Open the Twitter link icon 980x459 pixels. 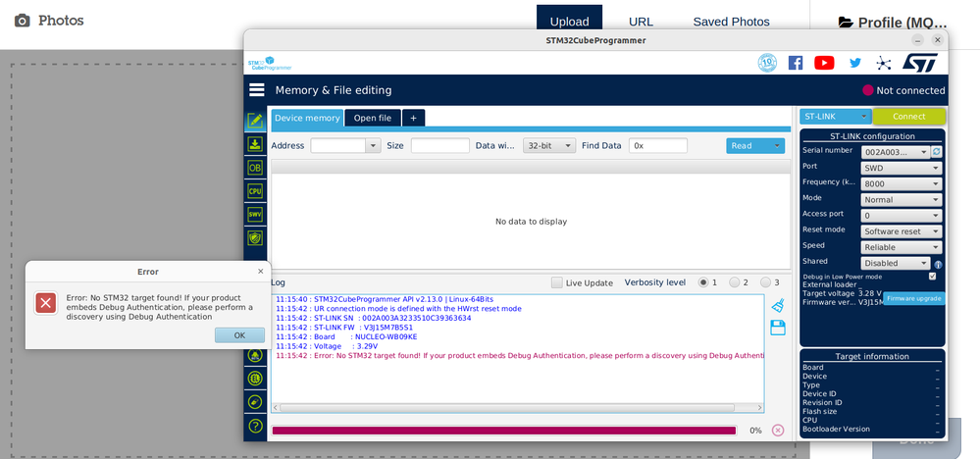coord(855,63)
